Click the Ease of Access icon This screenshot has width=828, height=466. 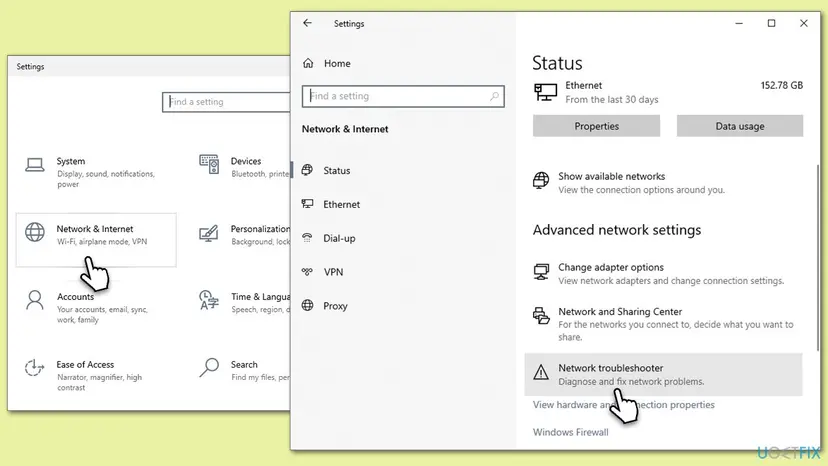pyautogui.click(x=34, y=367)
